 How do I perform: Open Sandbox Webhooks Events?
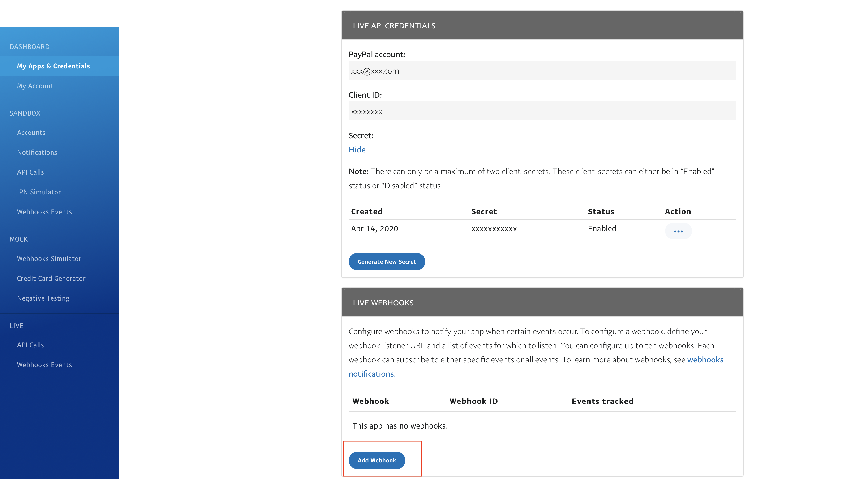click(x=44, y=212)
